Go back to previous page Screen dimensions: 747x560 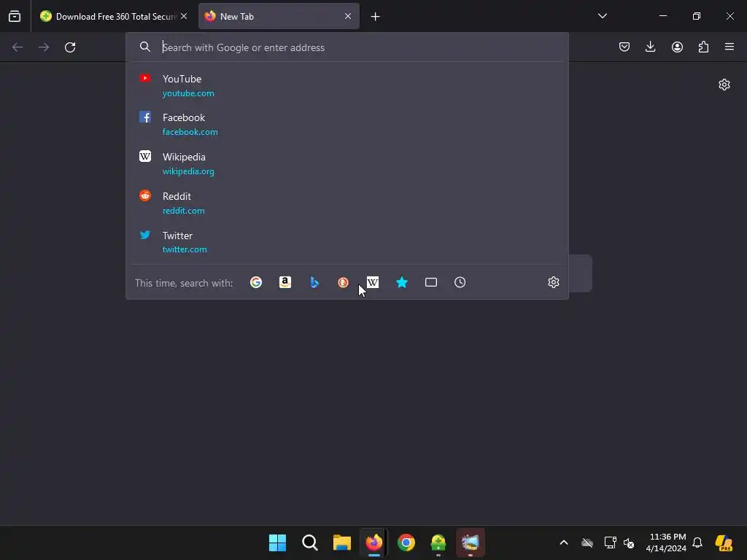point(18,47)
